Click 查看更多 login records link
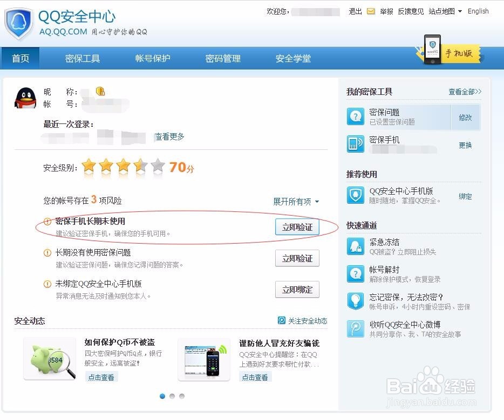Viewport: 504px width, 420px height. tap(169, 137)
